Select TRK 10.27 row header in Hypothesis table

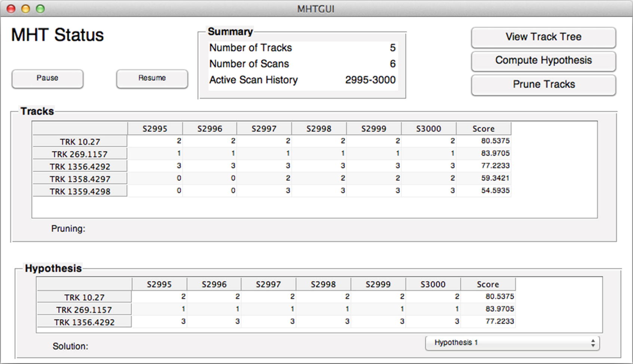pos(84,297)
